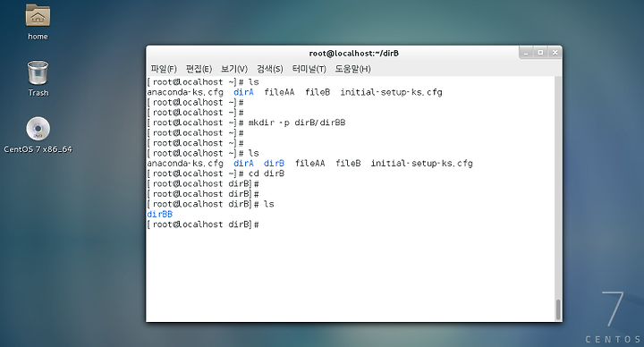
Task: Click the ls command at dirB prompt
Action: (x=268, y=204)
